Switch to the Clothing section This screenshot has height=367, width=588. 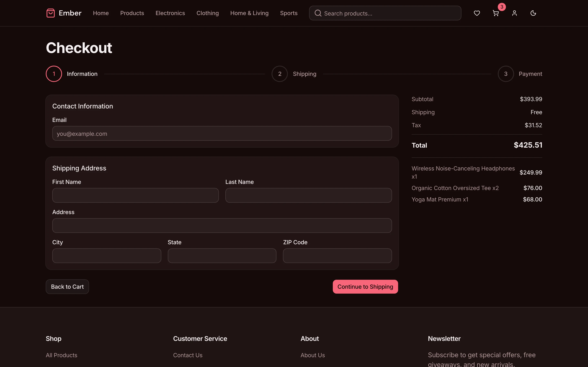tap(207, 13)
